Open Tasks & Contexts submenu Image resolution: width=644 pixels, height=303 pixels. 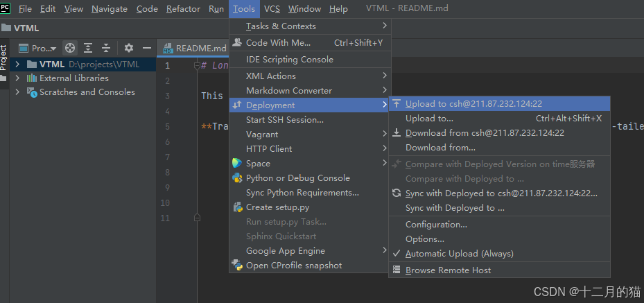(310, 26)
